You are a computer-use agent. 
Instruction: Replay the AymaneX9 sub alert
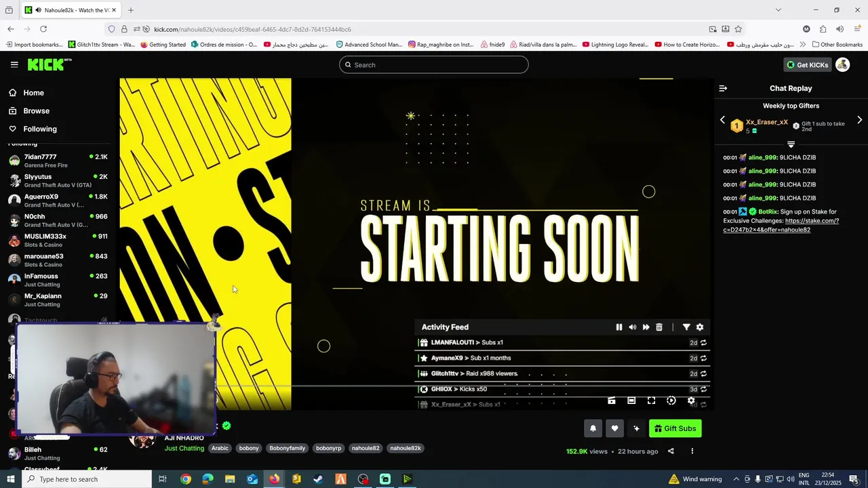(x=703, y=359)
